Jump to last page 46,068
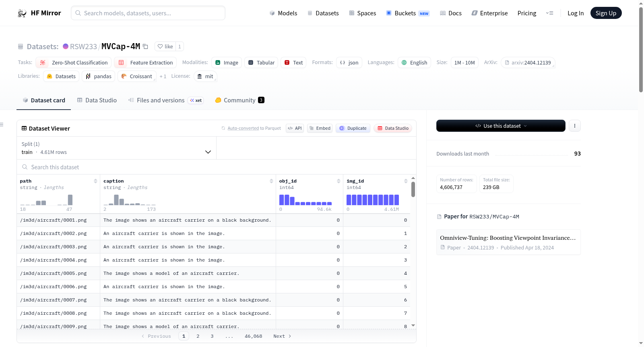644x347 pixels. click(254, 336)
